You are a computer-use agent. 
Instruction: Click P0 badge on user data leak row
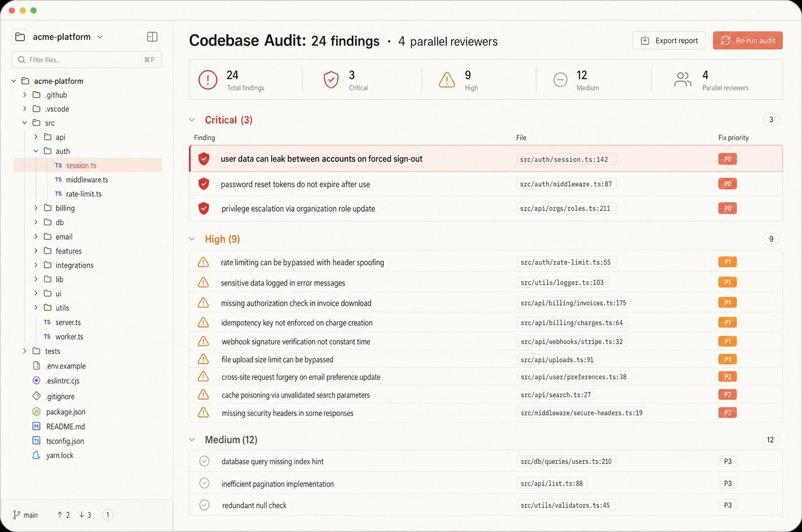click(728, 159)
